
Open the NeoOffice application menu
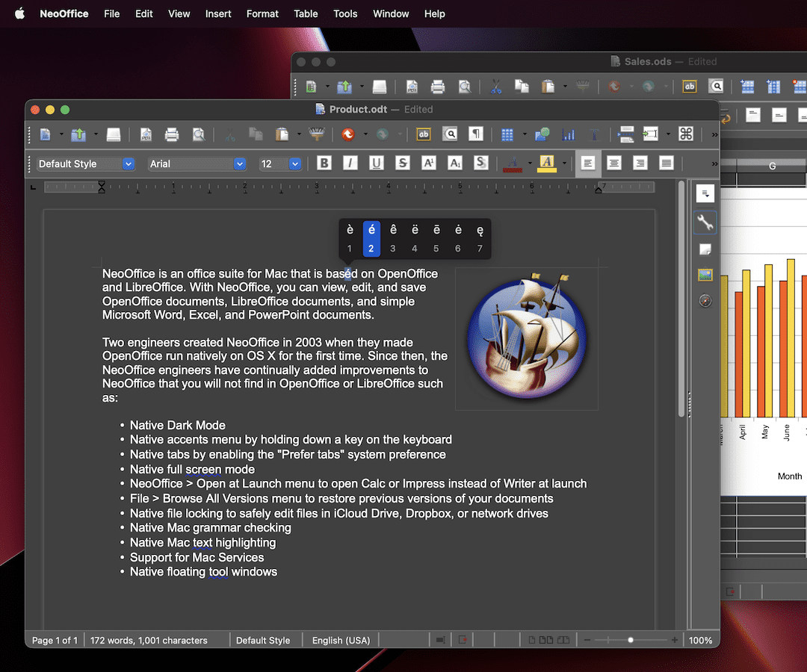click(x=64, y=14)
